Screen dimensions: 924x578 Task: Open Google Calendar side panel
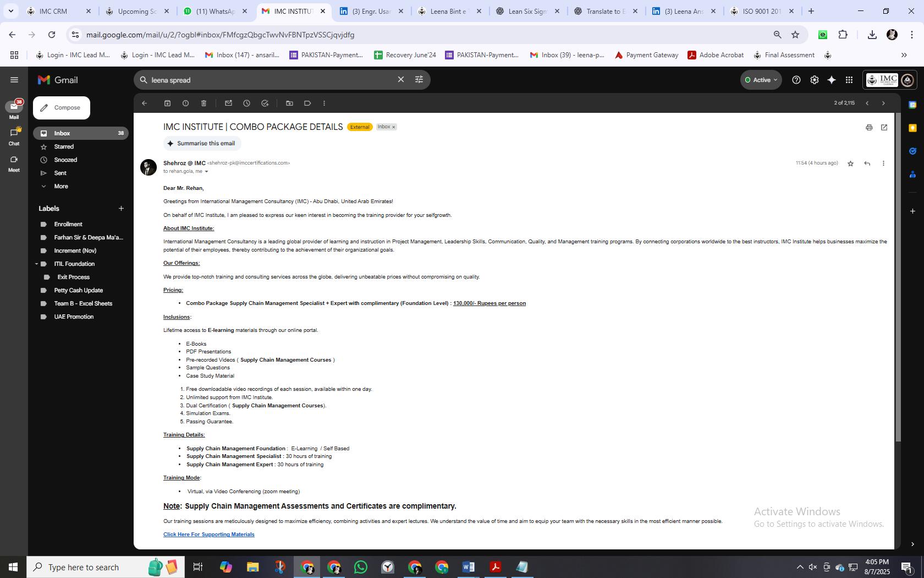click(912, 105)
